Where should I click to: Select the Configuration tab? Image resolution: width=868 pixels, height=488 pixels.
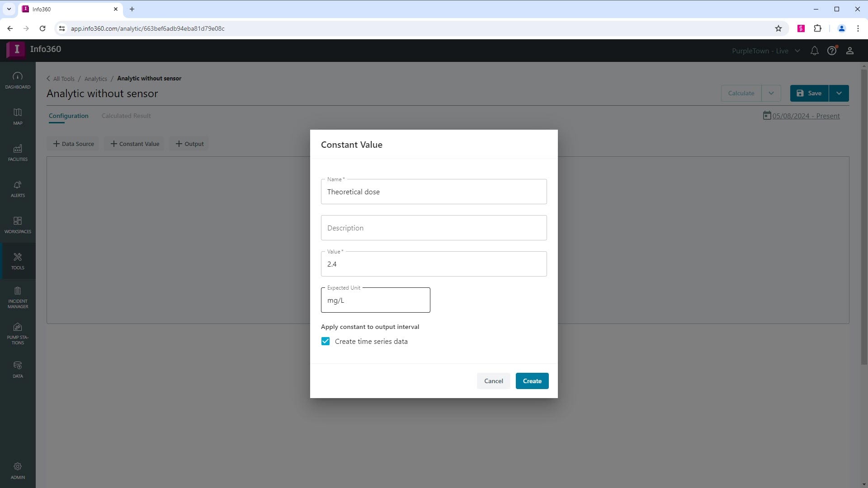coord(69,116)
